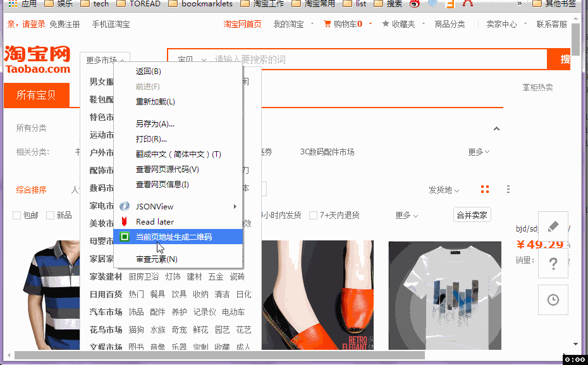This screenshot has width=588, height=365.
Task: Click the red Read later bookmark icon
Action: click(x=125, y=221)
